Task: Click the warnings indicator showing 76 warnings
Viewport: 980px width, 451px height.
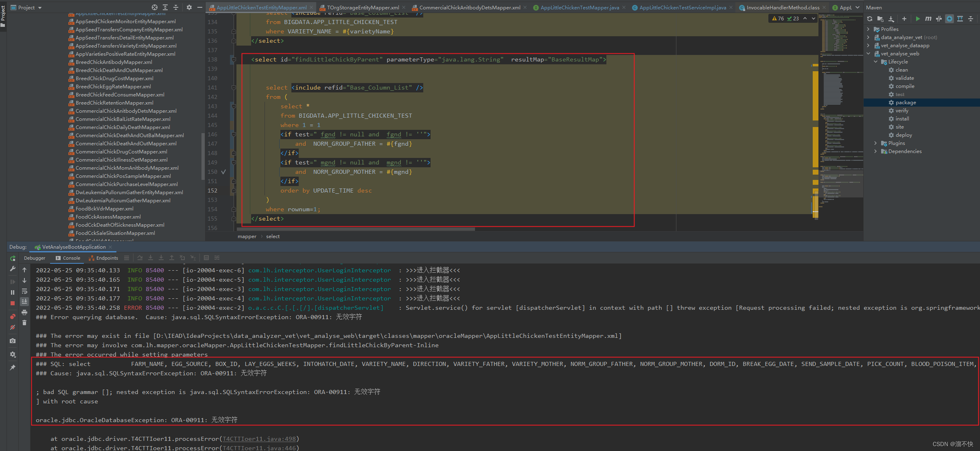Action: tap(778, 18)
